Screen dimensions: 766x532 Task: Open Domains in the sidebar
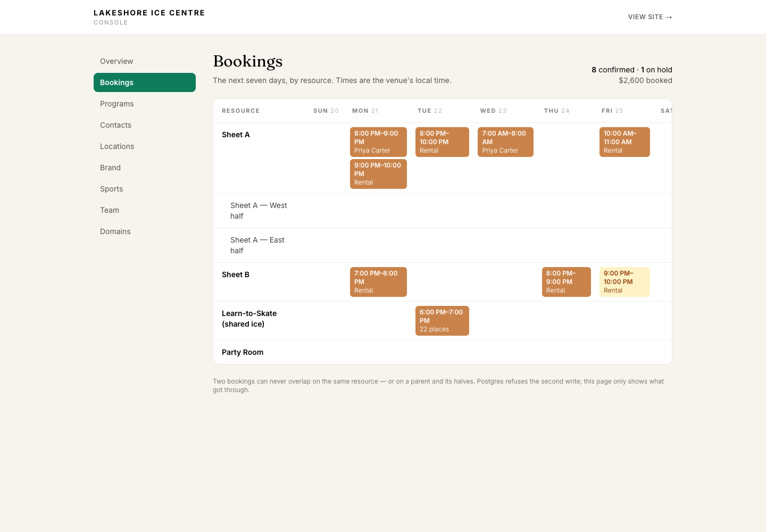[145, 231]
